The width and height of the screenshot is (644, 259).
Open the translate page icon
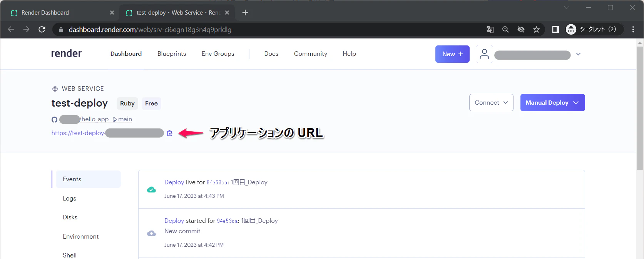pos(490,30)
